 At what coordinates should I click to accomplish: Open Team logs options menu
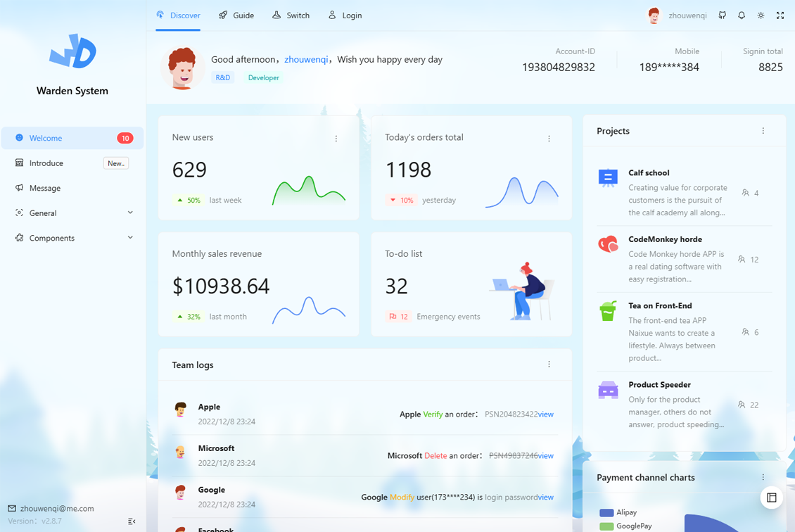click(549, 365)
